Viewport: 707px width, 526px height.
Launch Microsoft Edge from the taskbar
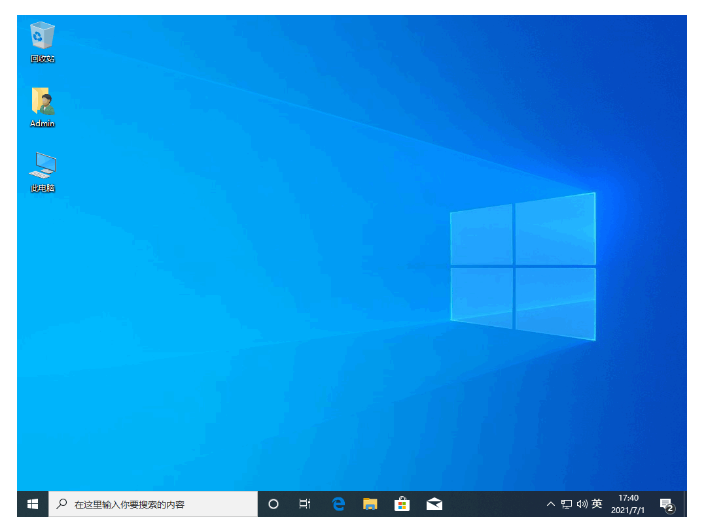pos(338,504)
